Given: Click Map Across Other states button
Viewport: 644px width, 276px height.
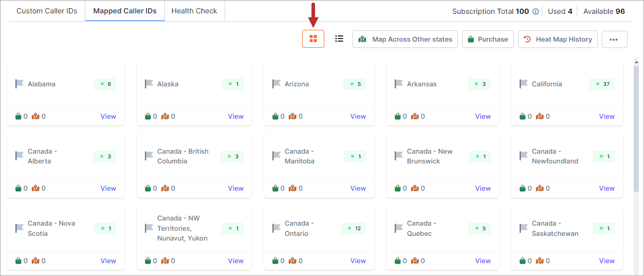Looking at the screenshot, I should tap(405, 39).
